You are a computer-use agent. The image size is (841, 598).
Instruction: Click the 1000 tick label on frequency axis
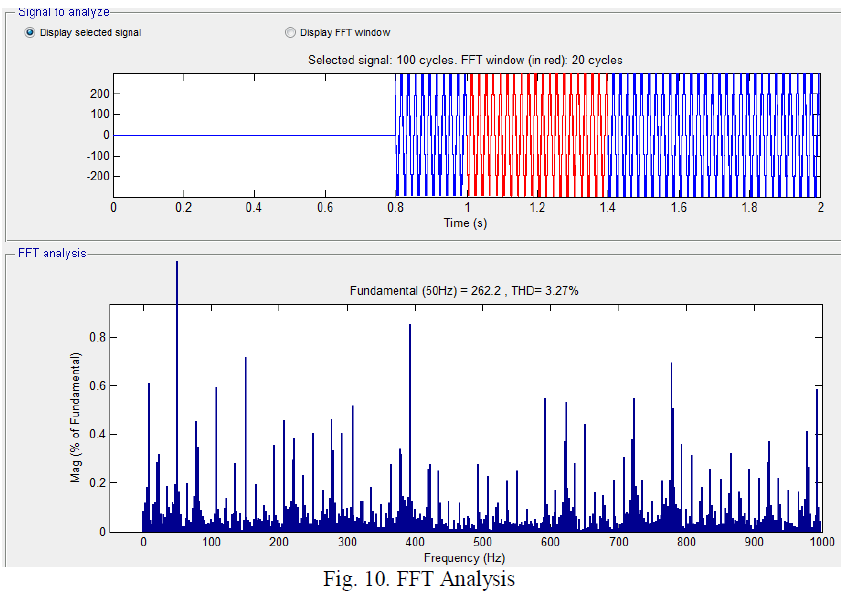[821, 542]
